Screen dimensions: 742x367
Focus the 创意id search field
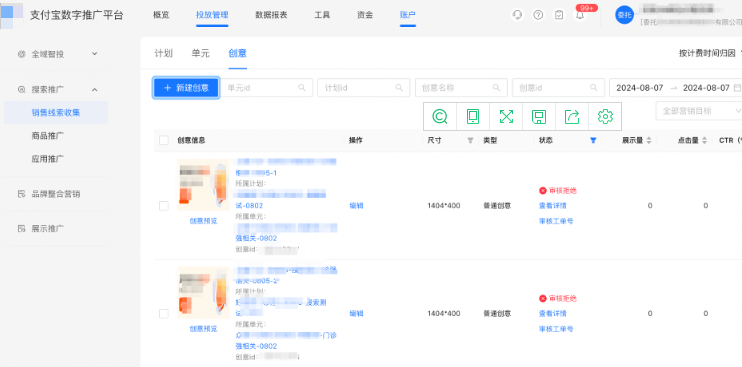pyautogui.click(x=558, y=88)
